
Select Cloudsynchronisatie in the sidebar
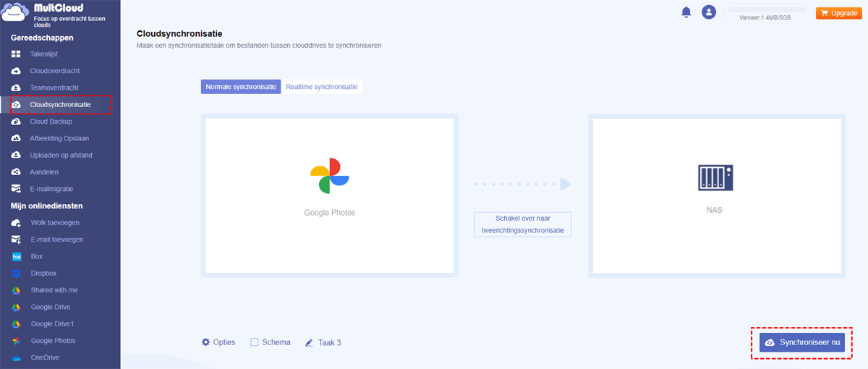click(60, 105)
